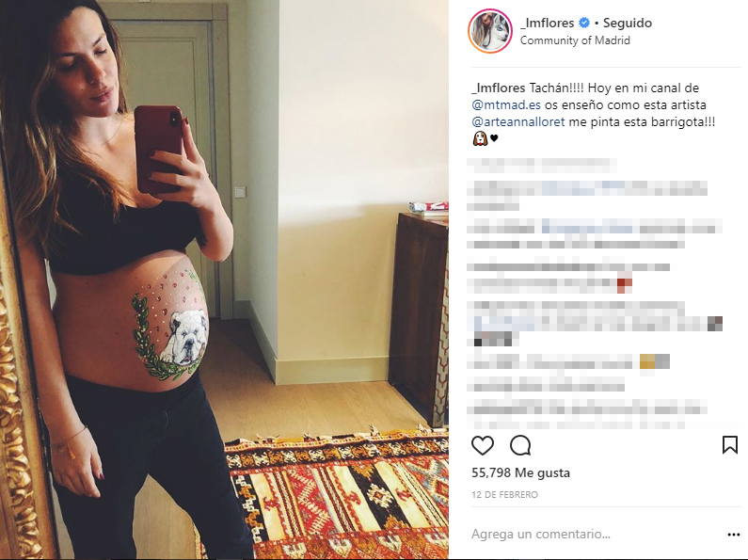Like the post with the heart icon
This screenshot has width=748, height=560.
483,445
